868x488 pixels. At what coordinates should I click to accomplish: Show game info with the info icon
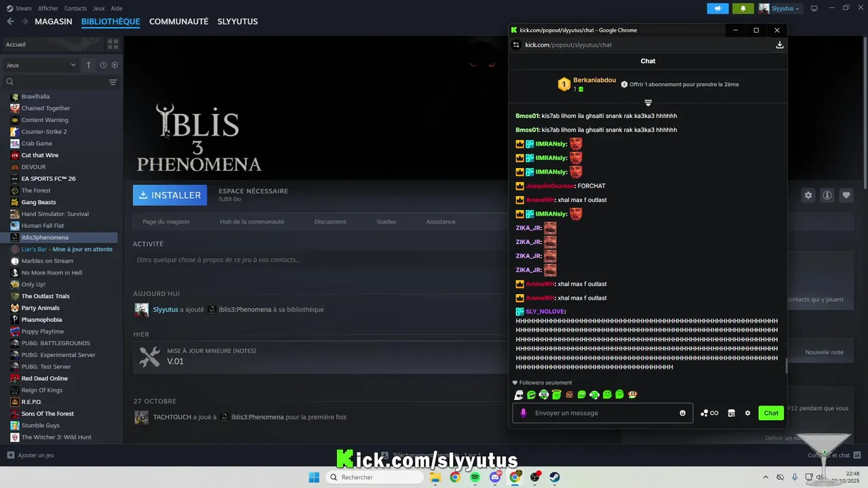[x=827, y=195]
